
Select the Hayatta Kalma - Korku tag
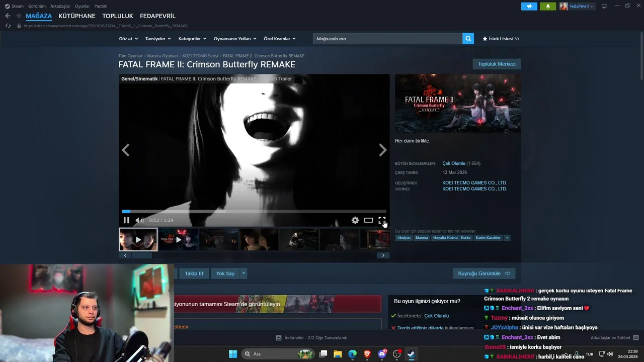452,238
